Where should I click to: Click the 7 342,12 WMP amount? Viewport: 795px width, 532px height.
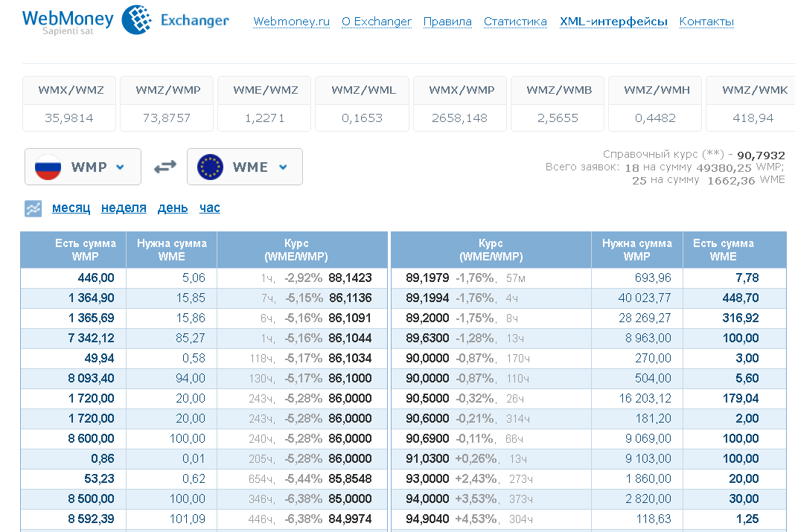click(x=92, y=338)
